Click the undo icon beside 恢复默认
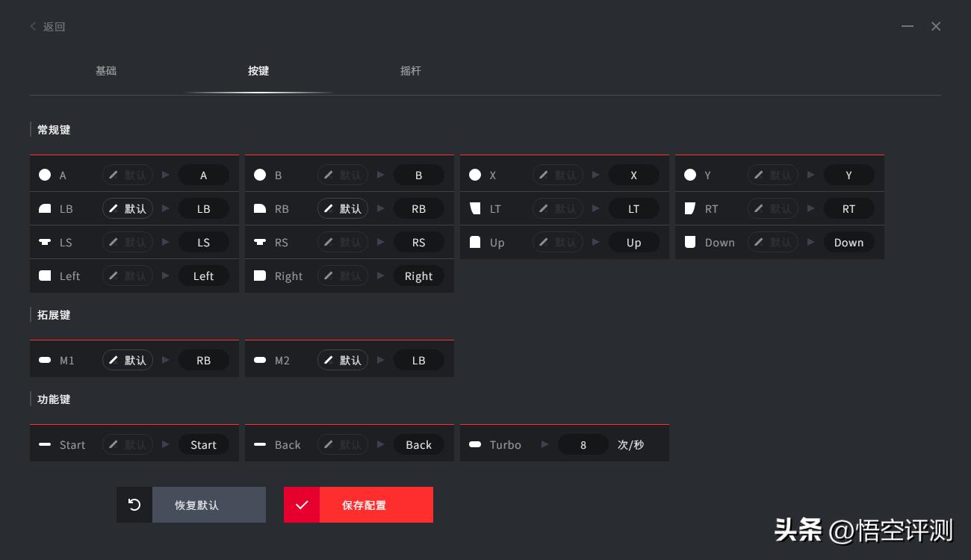Image resolution: width=971 pixels, height=560 pixels. click(134, 505)
